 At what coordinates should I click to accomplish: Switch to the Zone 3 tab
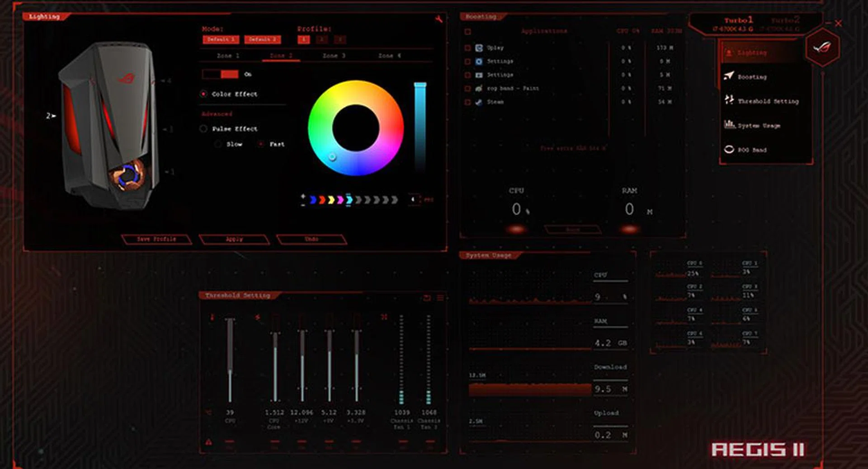[334, 56]
